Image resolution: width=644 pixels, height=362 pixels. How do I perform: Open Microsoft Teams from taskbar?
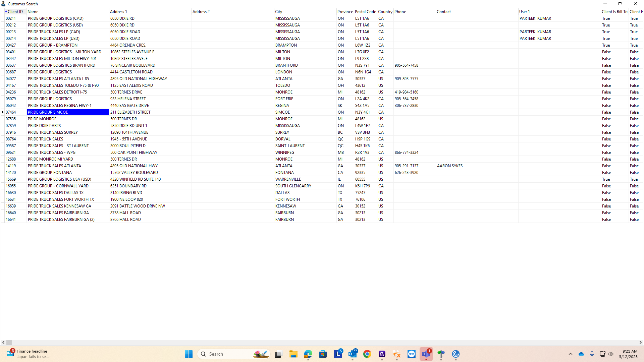point(426,354)
